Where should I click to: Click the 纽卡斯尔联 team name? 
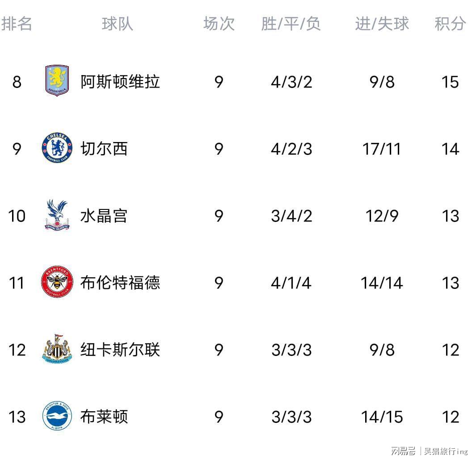[120, 350]
